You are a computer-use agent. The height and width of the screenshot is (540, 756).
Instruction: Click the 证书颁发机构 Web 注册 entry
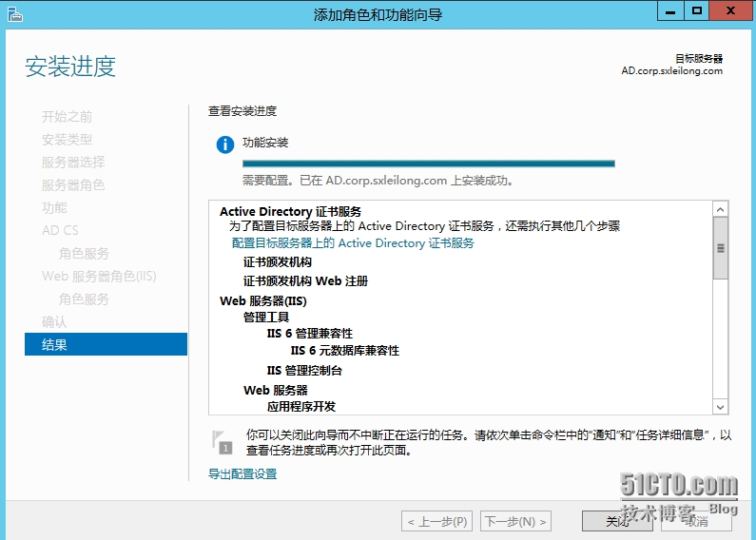pos(305,280)
